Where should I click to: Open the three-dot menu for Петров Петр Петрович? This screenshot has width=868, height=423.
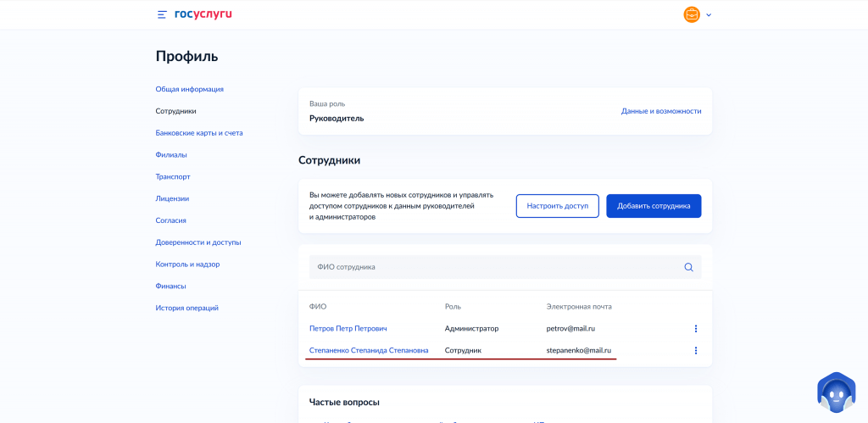(696, 328)
